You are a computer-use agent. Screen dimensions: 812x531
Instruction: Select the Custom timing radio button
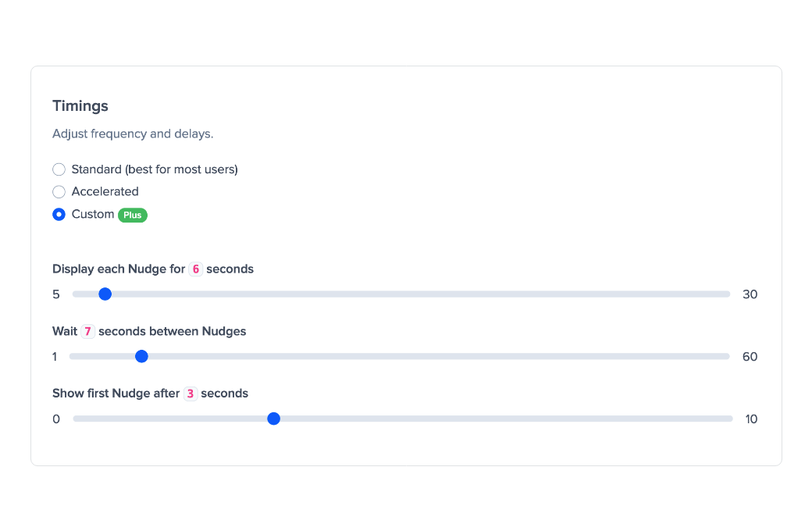(x=59, y=215)
